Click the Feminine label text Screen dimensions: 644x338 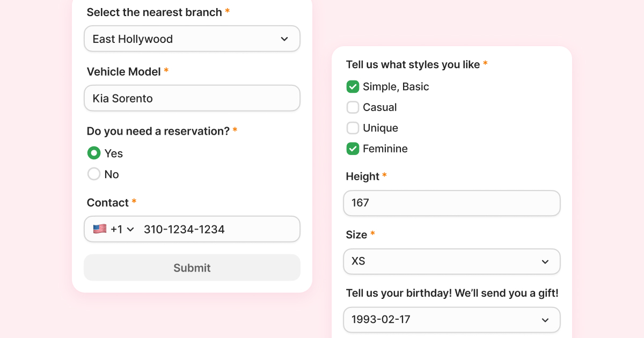tap(385, 149)
